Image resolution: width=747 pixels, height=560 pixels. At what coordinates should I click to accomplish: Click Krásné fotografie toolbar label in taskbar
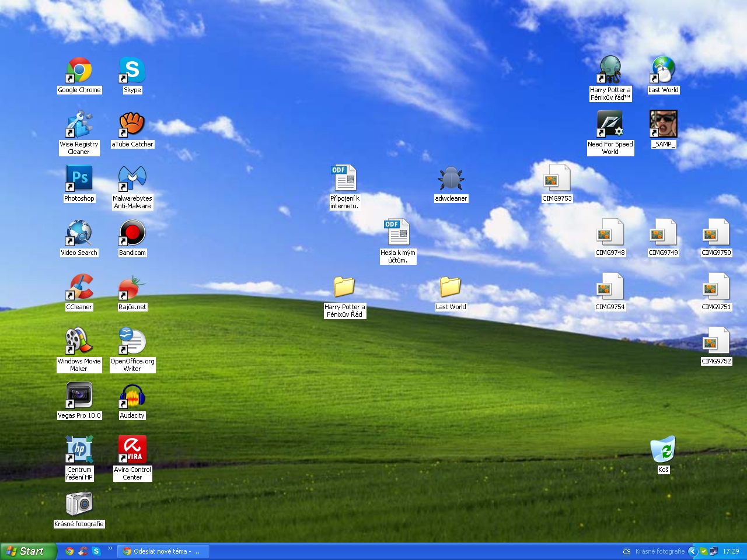click(659, 551)
